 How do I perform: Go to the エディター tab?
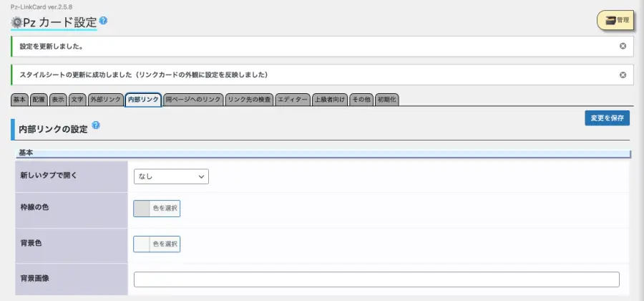[x=293, y=100]
